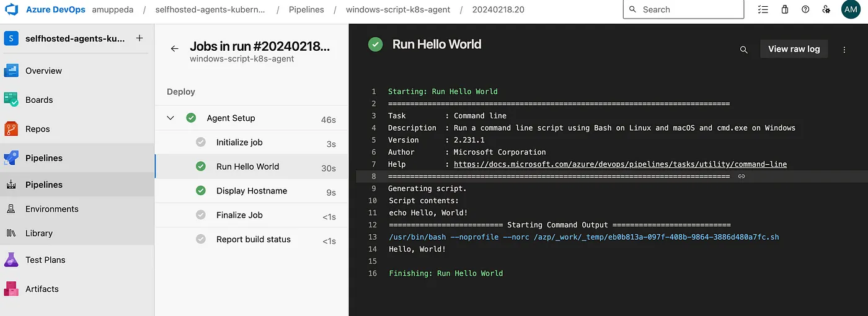Select the Display Hostname step
The image size is (868, 316).
(251, 191)
